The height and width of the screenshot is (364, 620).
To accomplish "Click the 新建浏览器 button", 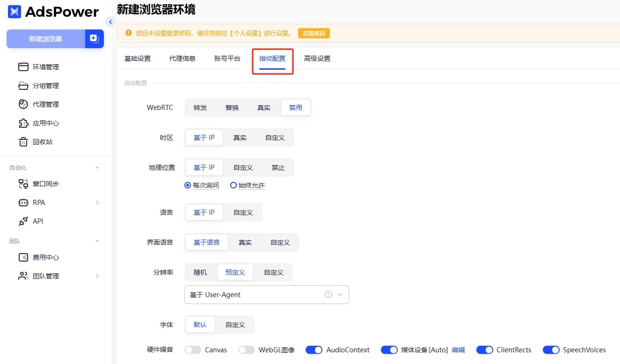I will (x=45, y=39).
